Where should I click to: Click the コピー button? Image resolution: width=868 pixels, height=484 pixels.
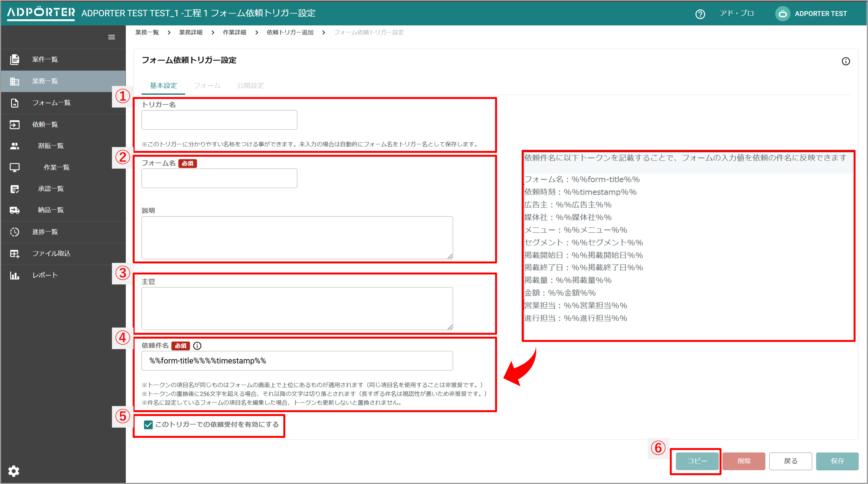click(697, 461)
